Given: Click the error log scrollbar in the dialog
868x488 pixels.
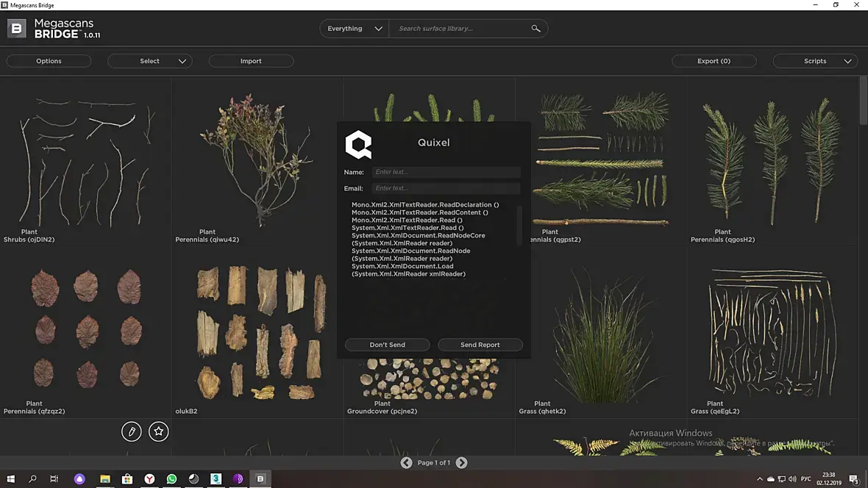Looking at the screenshot, I should click(x=519, y=225).
